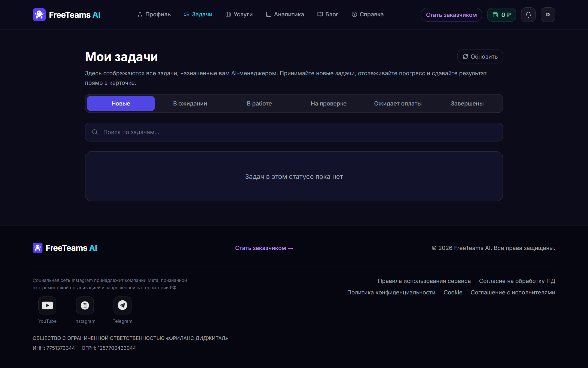Open Услуги navigation item
Screen dimensions: 588x368
[x=239, y=14]
